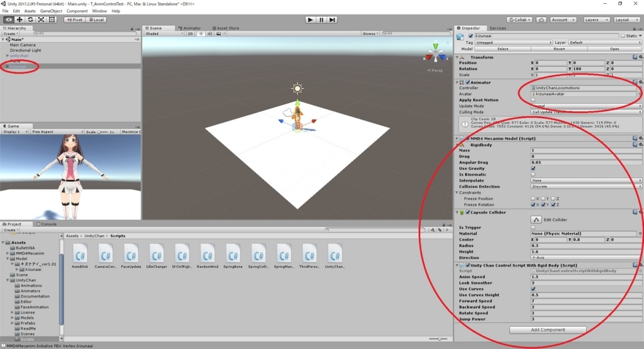The width and height of the screenshot is (644, 349).
Task: Open Layout dropdown
Action: (x=626, y=19)
